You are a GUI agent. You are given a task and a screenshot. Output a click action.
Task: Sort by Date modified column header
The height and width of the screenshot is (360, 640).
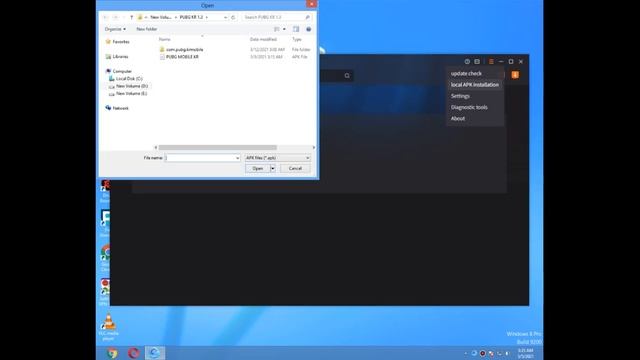point(263,39)
